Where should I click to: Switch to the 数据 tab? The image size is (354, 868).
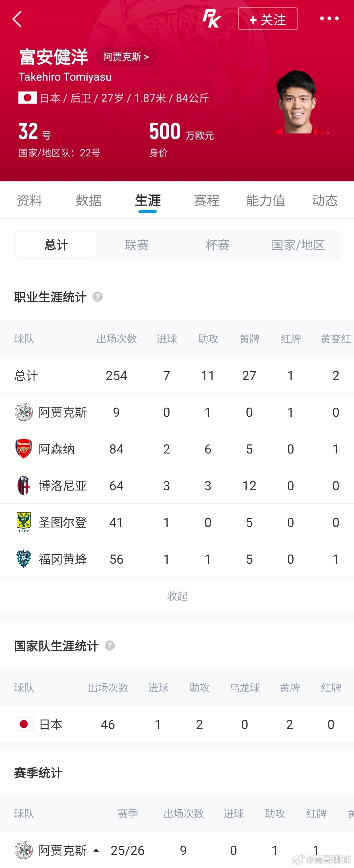point(88,200)
